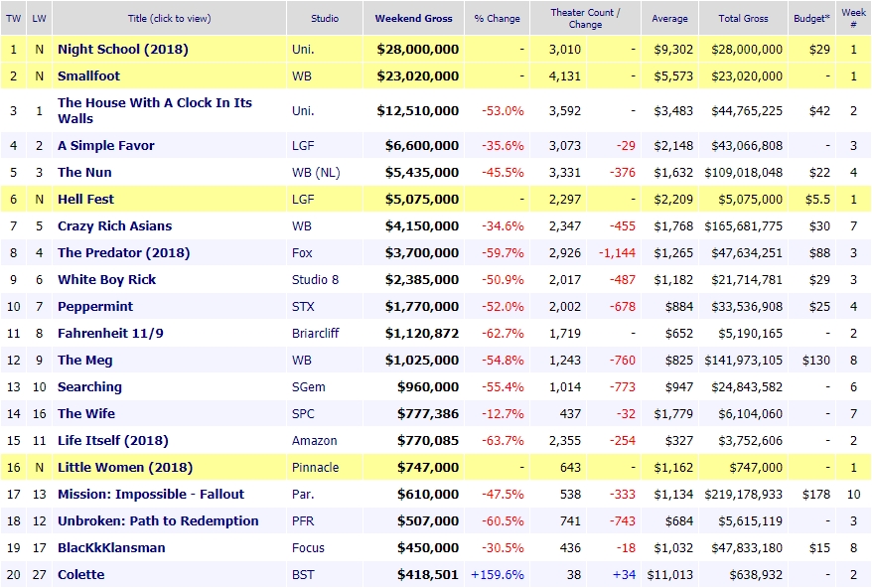The image size is (872, 588).
Task: Open the Searching movie page
Action: 89,386
